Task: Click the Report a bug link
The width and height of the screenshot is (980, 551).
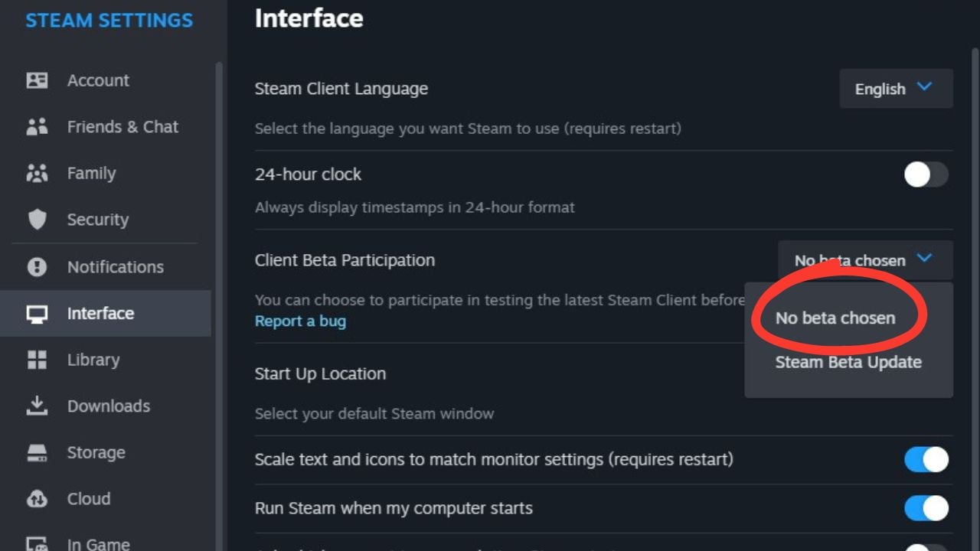Action: coord(300,321)
